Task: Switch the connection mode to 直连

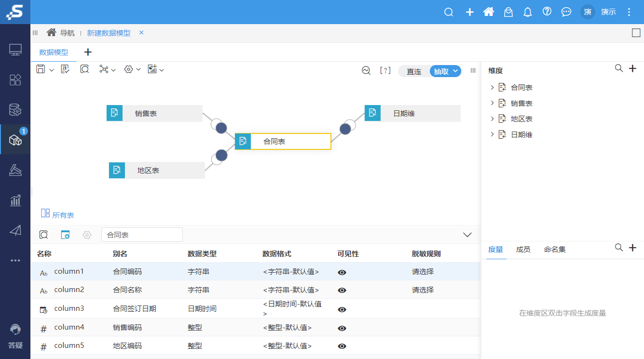Action: pyautogui.click(x=414, y=70)
